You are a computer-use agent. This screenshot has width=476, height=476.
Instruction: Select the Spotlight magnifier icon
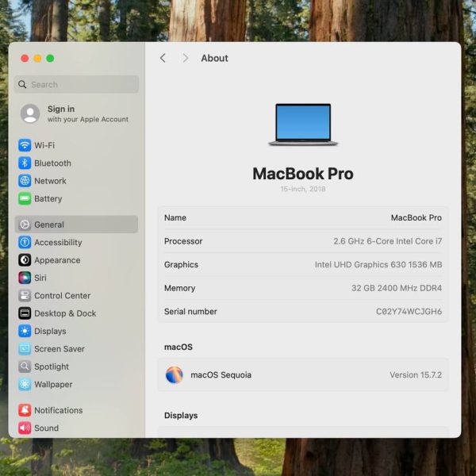pyautogui.click(x=25, y=367)
